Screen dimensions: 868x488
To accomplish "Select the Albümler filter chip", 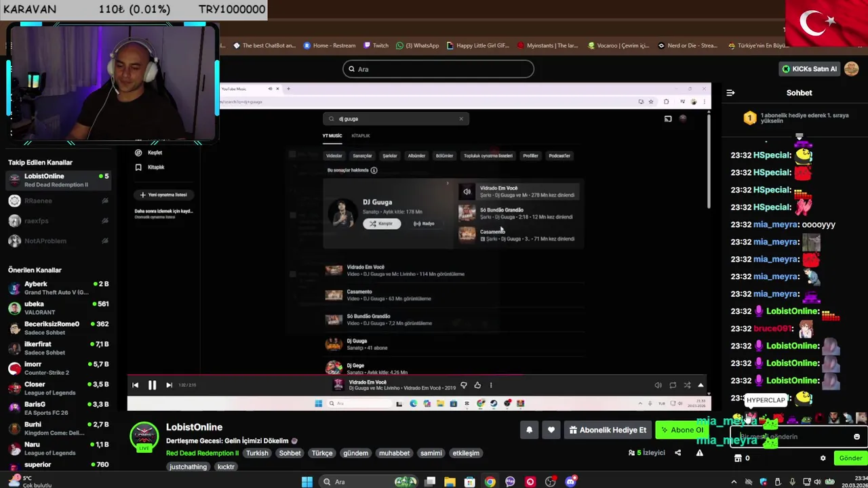I will [416, 156].
